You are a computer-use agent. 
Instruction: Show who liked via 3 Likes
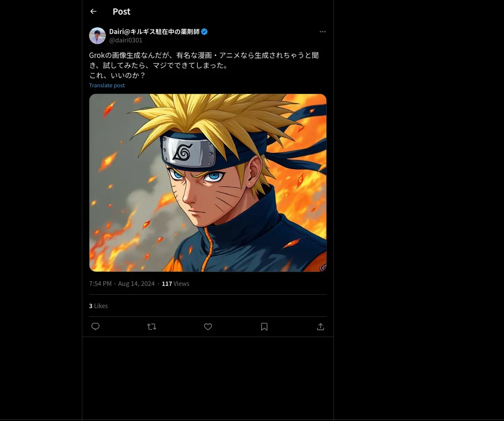click(x=98, y=306)
